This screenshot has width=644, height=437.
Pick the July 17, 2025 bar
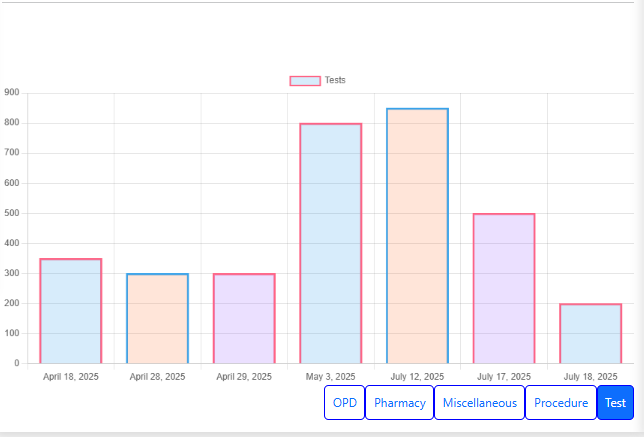tap(504, 288)
